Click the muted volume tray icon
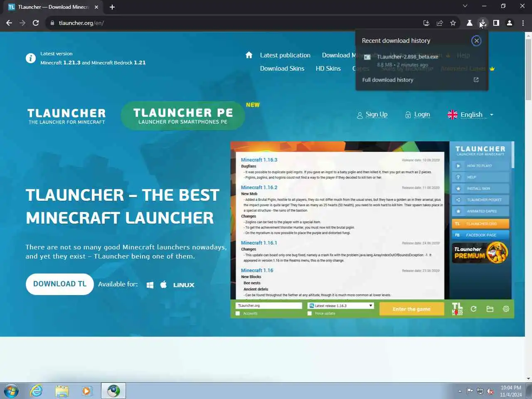This screenshot has height=399, width=532. pyautogui.click(x=490, y=391)
